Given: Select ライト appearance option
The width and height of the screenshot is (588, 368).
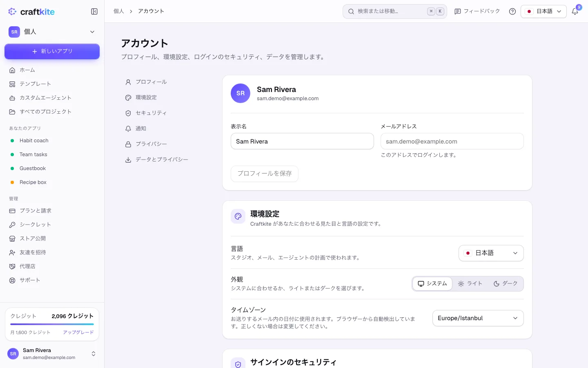Looking at the screenshot, I should [x=470, y=284].
